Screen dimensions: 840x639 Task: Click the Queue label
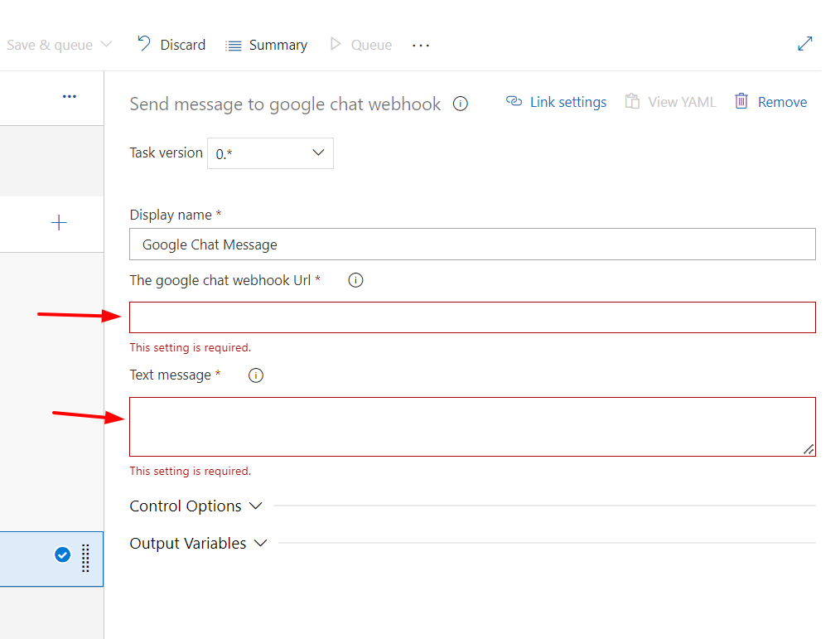tap(371, 45)
